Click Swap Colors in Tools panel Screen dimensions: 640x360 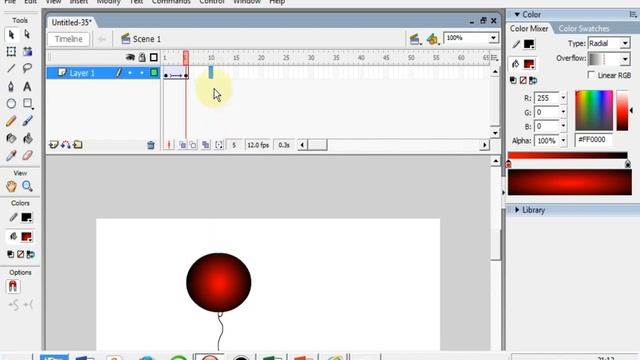pos(31,254)
